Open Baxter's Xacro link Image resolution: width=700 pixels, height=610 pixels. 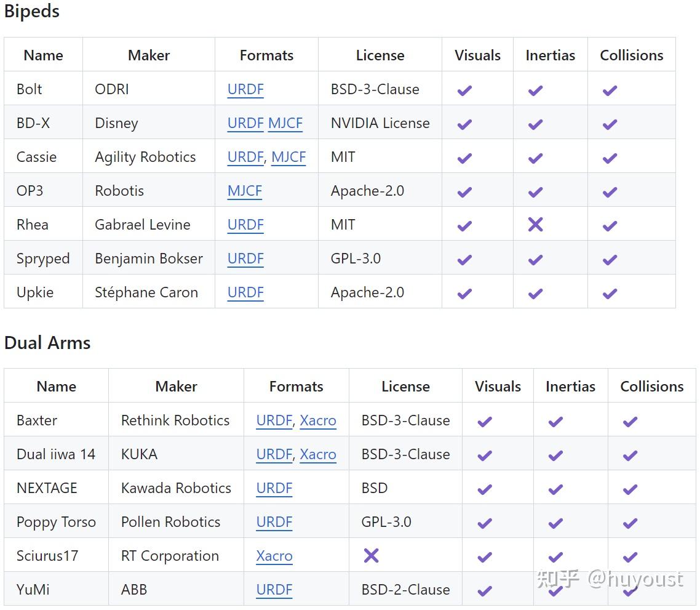pyautogui.click(x=318, y=420)
